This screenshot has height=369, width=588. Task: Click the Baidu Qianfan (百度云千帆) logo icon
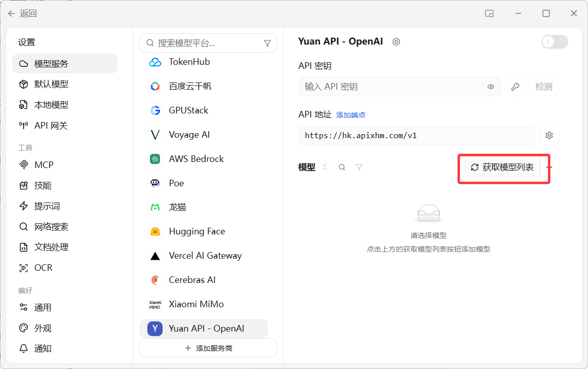pos(155,87)
